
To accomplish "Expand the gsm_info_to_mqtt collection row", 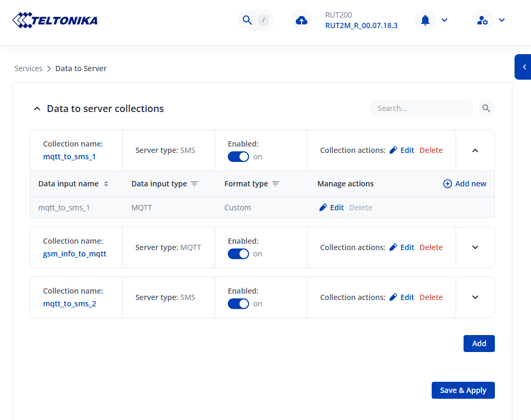I will tap(475, 247).
